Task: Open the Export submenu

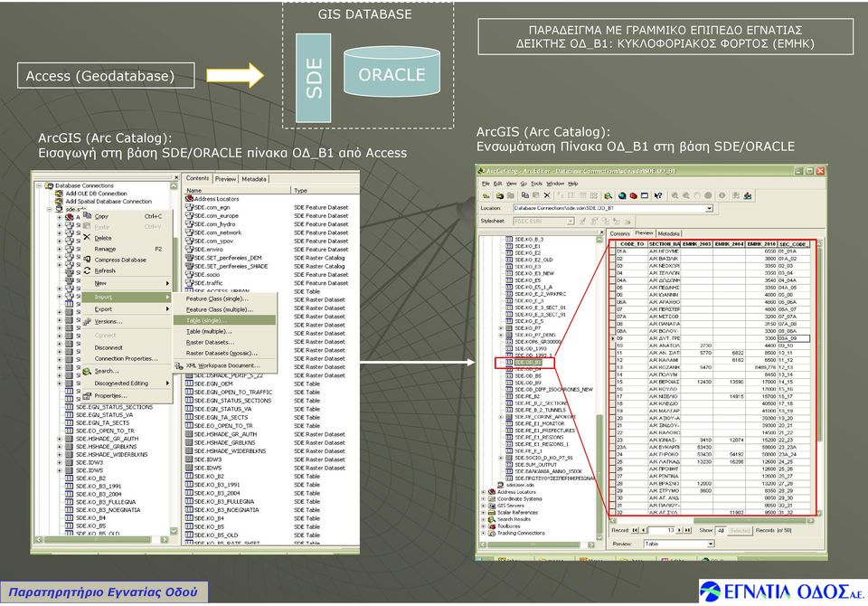Action: pyautogui.click(x=127, y=309)
